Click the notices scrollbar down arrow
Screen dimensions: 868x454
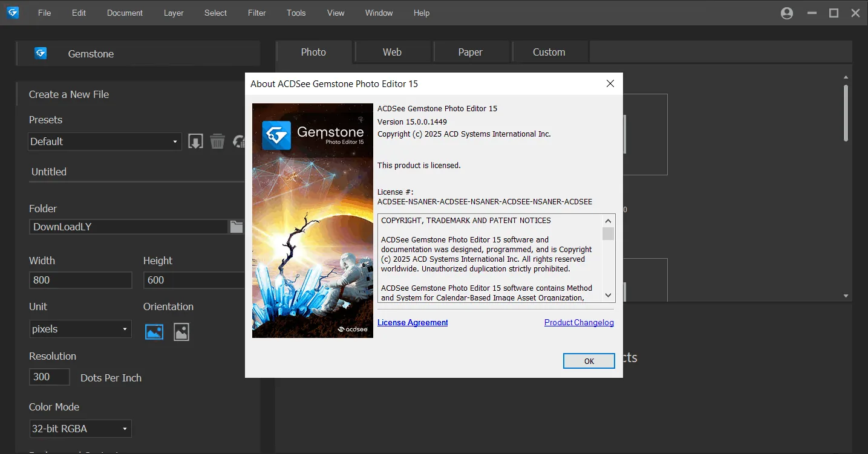click(x=609, y=296)
